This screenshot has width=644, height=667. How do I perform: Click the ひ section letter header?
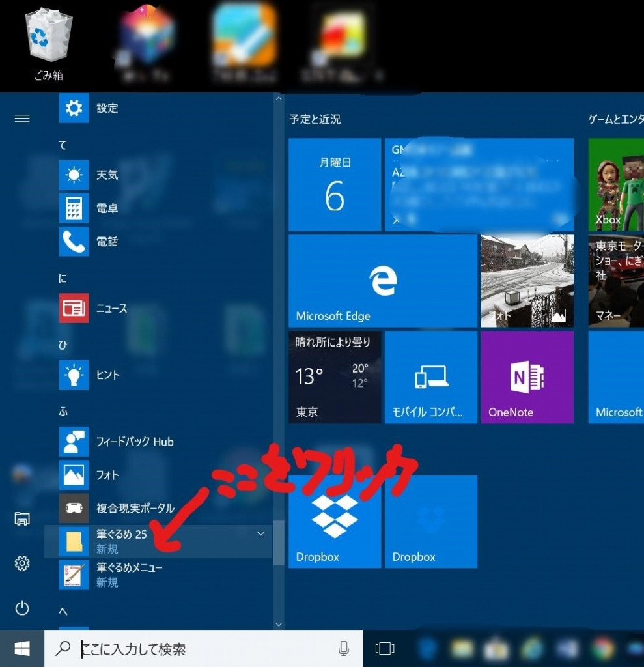(63, 345)
